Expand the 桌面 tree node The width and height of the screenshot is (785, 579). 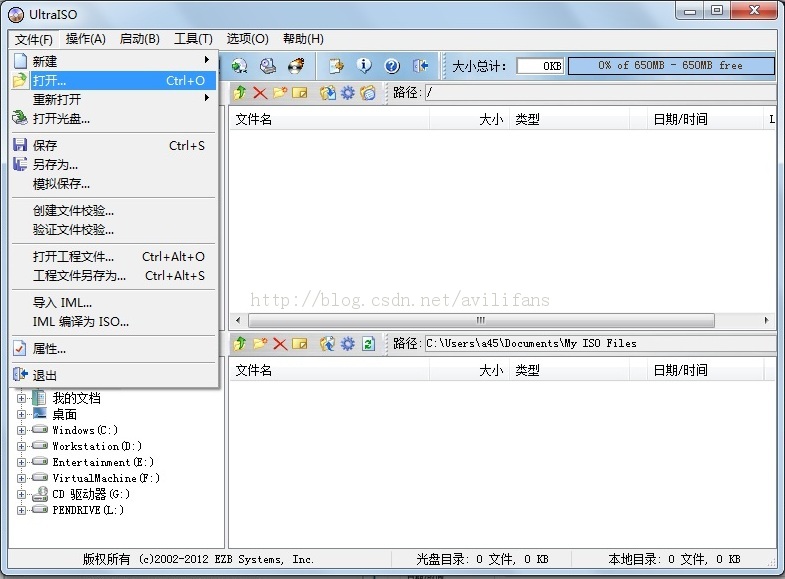click(22, 414)
